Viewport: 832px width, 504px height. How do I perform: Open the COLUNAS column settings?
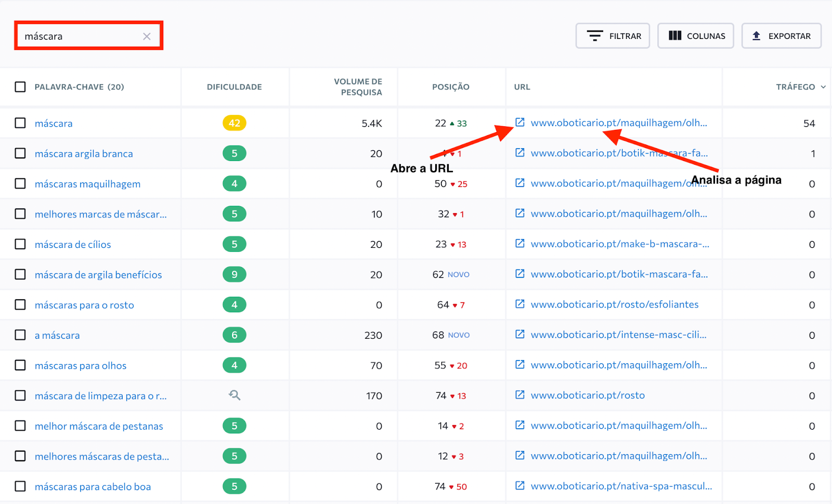coord(695,36)
